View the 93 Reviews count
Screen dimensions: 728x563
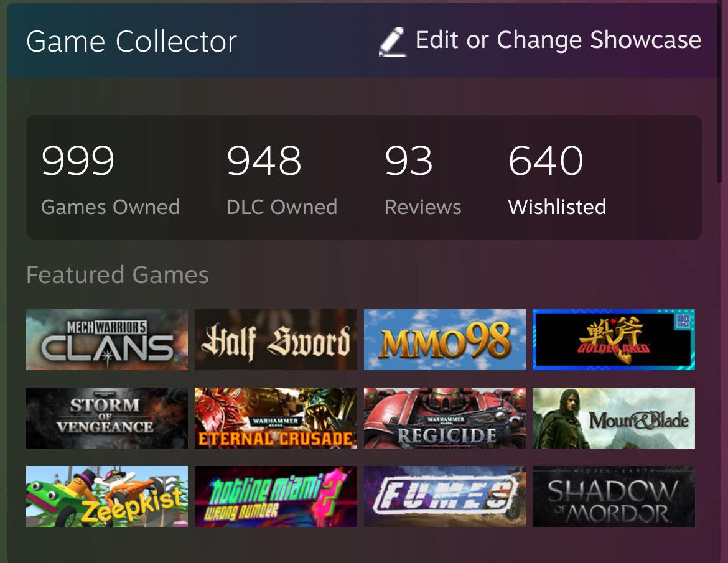click(x=422, y=180)
